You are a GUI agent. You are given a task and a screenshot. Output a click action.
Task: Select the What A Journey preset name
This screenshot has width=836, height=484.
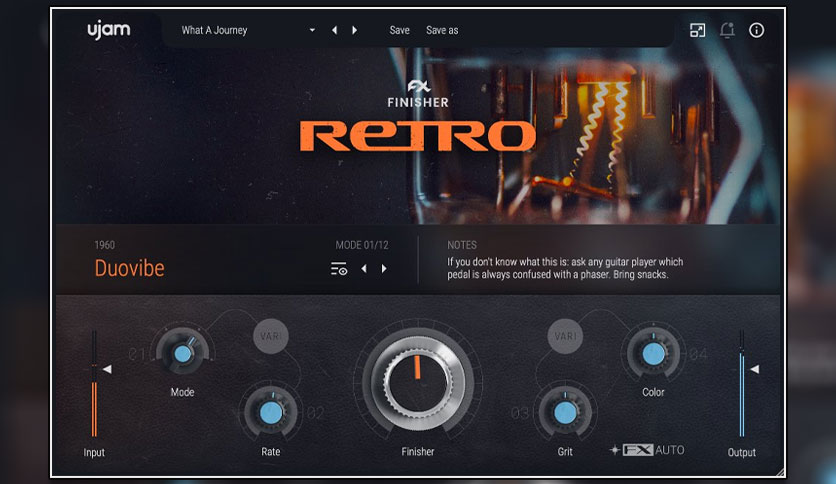coord(214,30)
